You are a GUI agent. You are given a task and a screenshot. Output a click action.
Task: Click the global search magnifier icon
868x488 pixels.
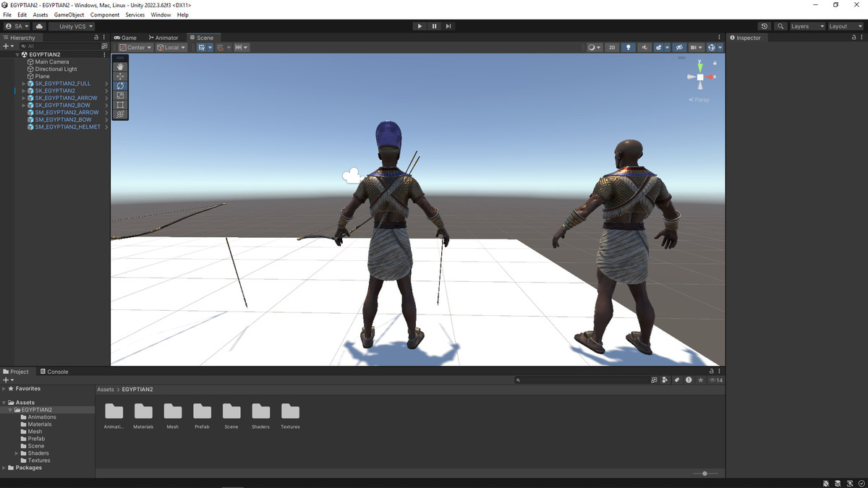pos(780,26)
